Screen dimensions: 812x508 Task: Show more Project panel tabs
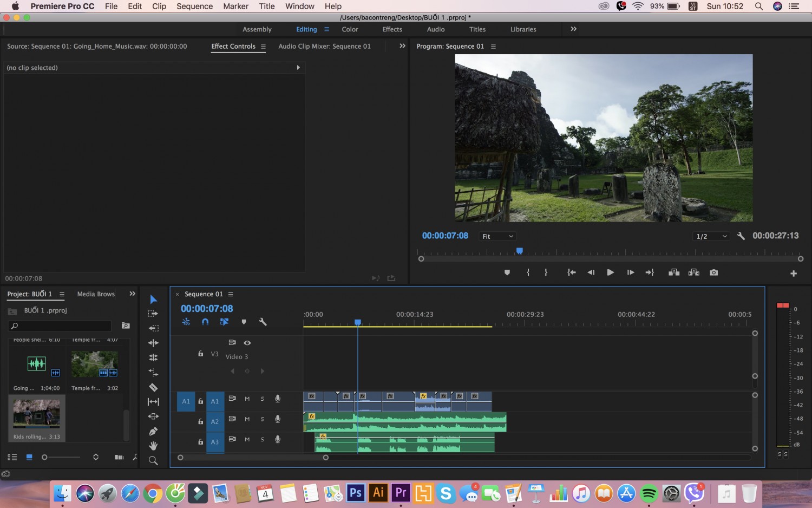coord(132,294)
